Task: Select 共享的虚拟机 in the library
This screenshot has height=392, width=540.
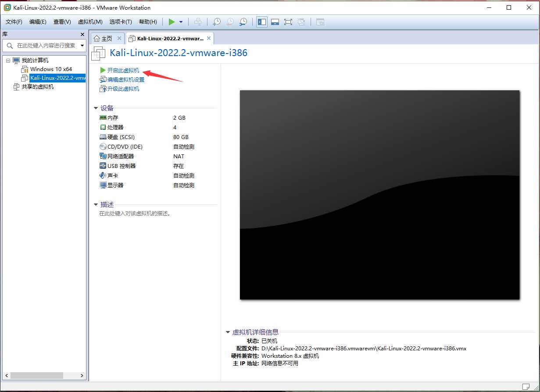Action: click(x=38, y=87)
